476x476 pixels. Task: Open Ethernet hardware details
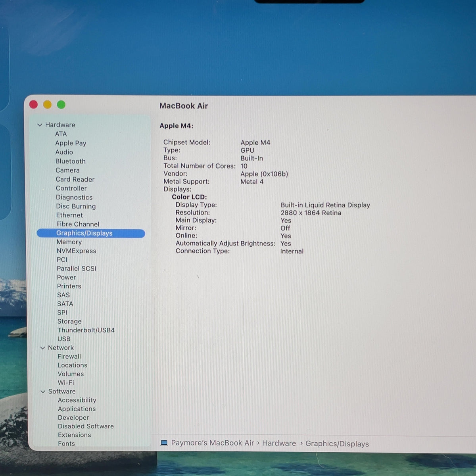point(69,215)
